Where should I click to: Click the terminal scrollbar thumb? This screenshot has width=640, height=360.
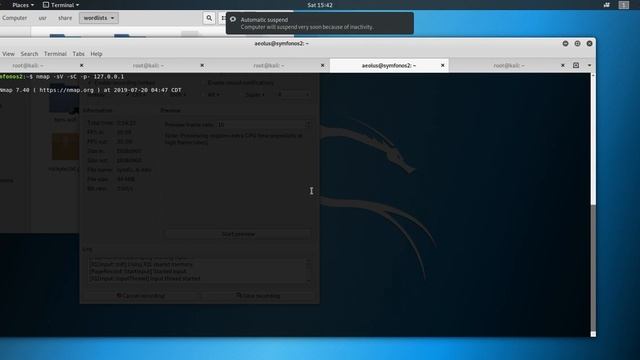tap(593, 269)
